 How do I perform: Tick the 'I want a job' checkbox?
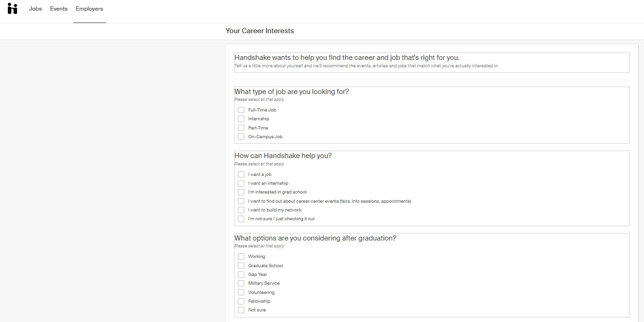(x=241, y=174)
